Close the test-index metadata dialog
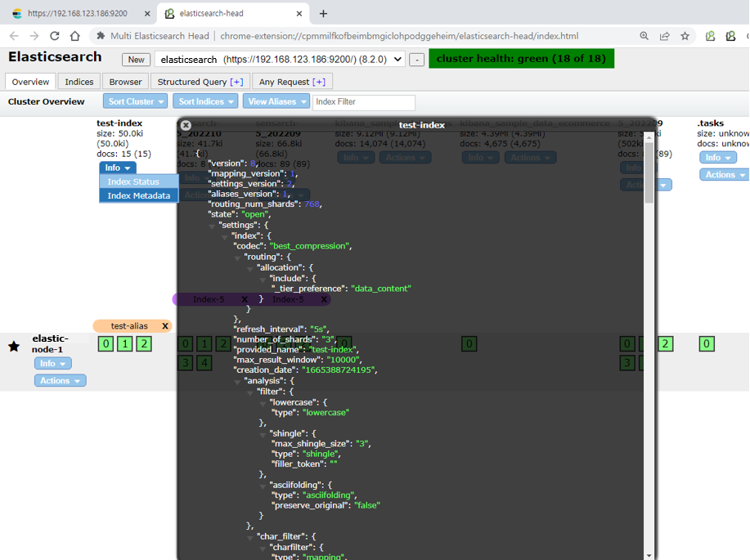This screenshot has width=750, height=560. [x=186, y=125]
